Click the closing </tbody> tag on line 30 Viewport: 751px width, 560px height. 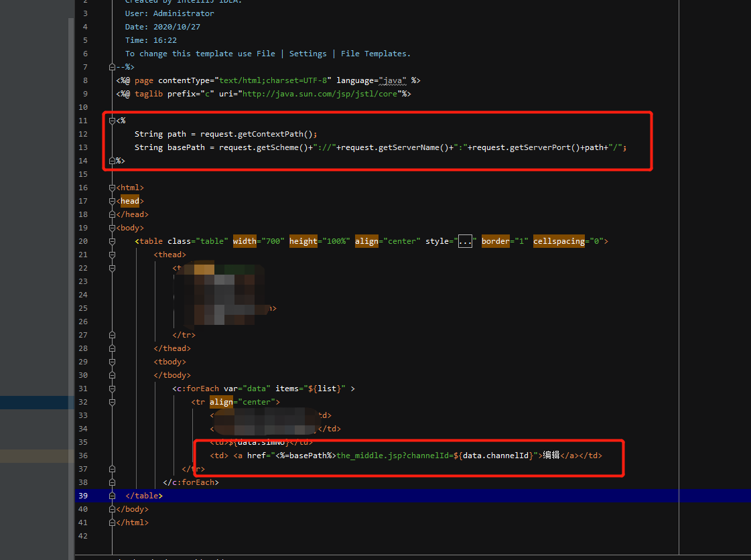(x=172, y=376)
